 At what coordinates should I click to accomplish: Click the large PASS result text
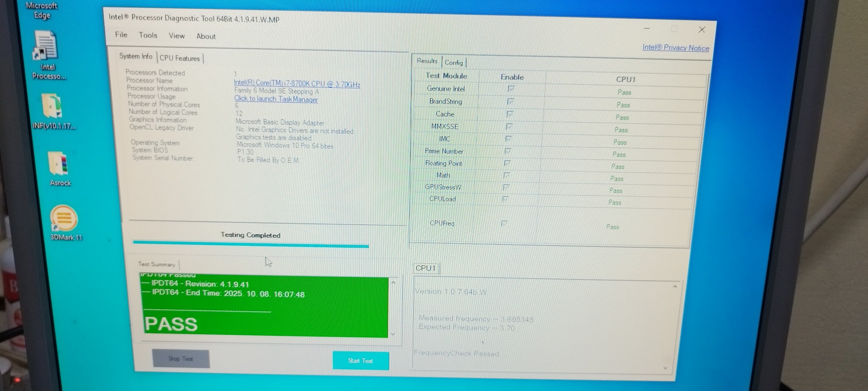pos(171,324)
